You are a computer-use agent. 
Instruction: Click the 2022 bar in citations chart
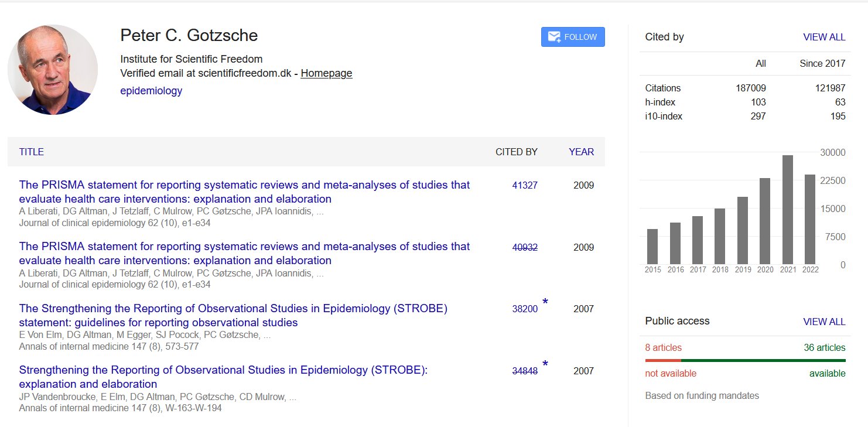(x=810, y=219)
